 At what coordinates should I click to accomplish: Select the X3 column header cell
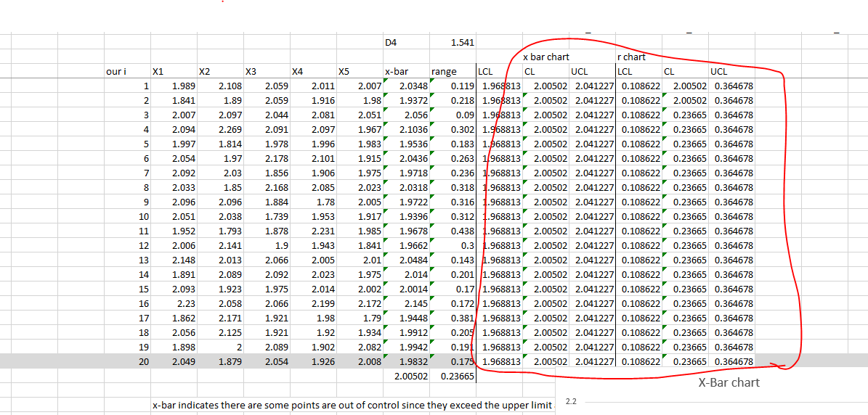click(267, 71)
